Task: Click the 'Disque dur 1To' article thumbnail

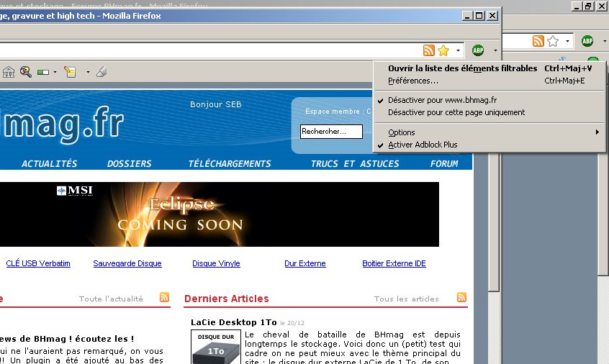Action: (x=216, y=347)
